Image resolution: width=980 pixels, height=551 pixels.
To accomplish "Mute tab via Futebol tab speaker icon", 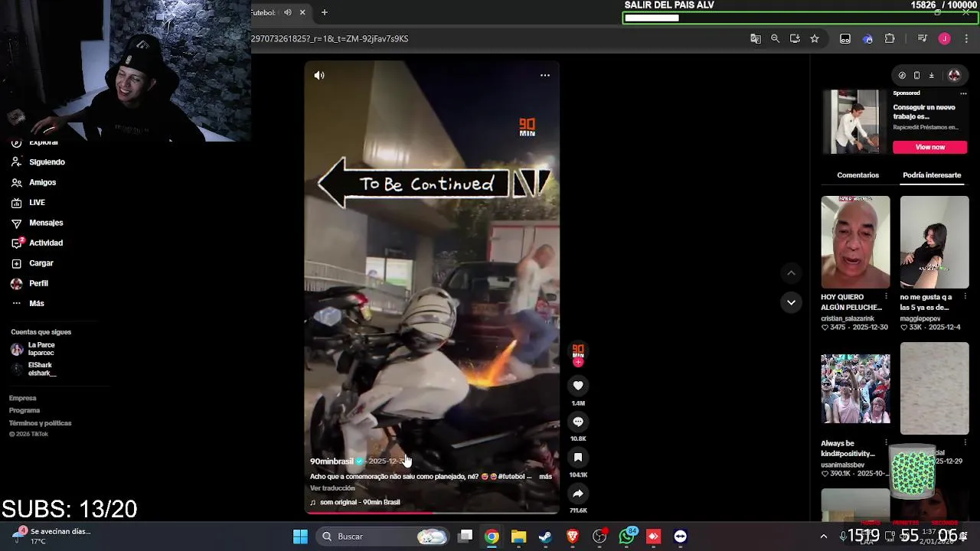I will 287,12.
